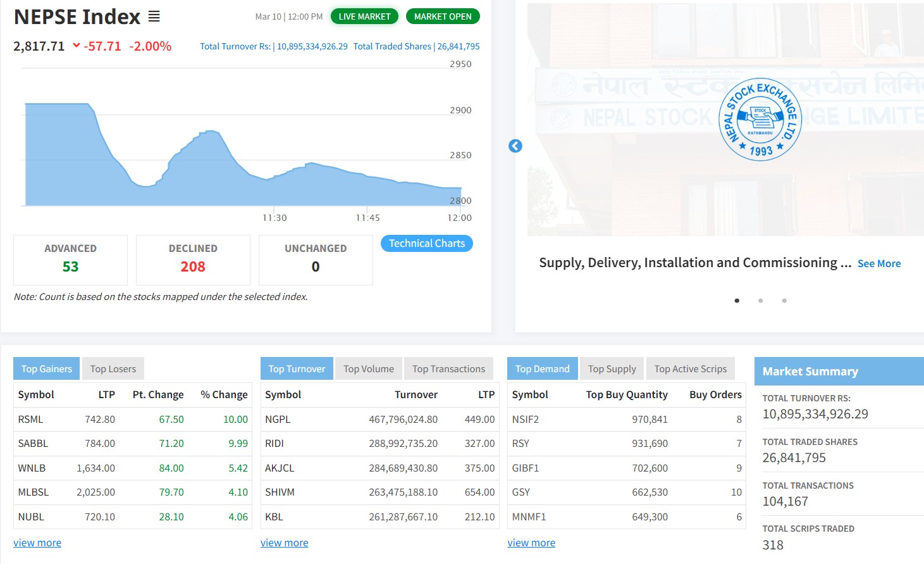The image size is (924, 564).
Task: Select the third carousel dot indicator
Action: click(784, 301)
